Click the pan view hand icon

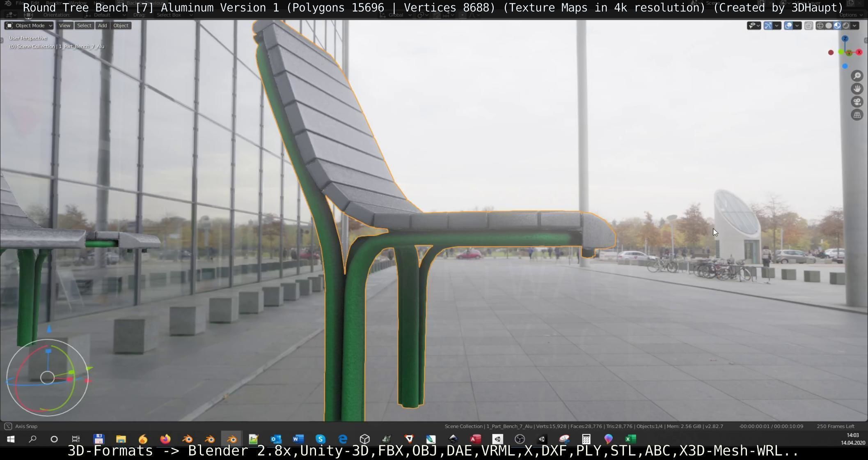point(857,89)
